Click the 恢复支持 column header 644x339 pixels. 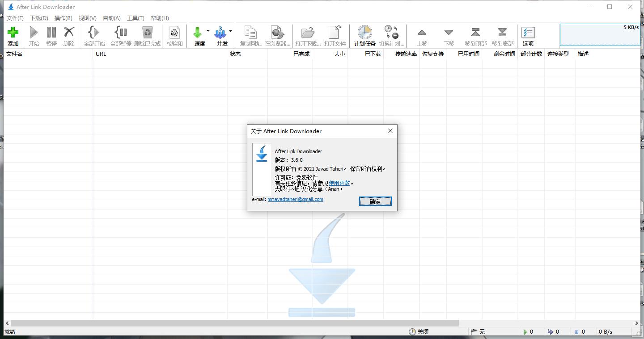pos(433,54)
